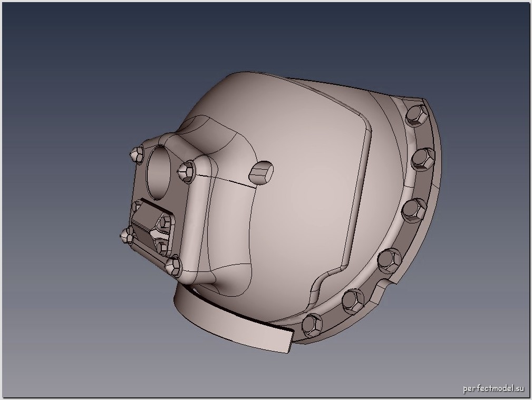Pick the oval boss on the dome surface
Image resolution: width=532 pixels, height=400 pixels.
click(261, 172)
